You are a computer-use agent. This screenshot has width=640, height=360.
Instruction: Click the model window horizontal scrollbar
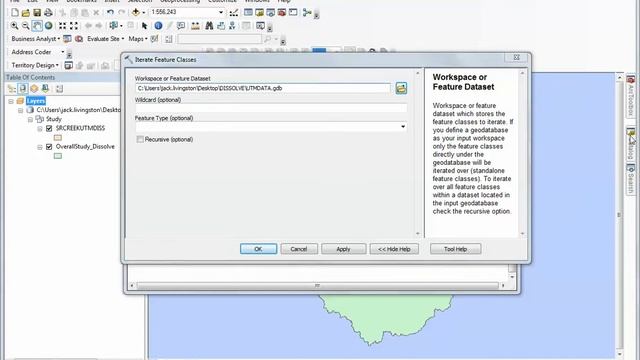[317, 286]
